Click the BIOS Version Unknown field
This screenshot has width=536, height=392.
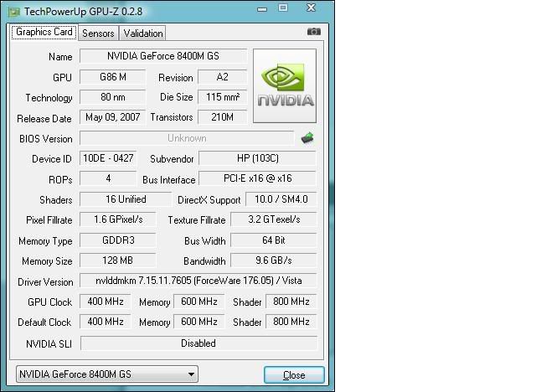coord(187,138)
